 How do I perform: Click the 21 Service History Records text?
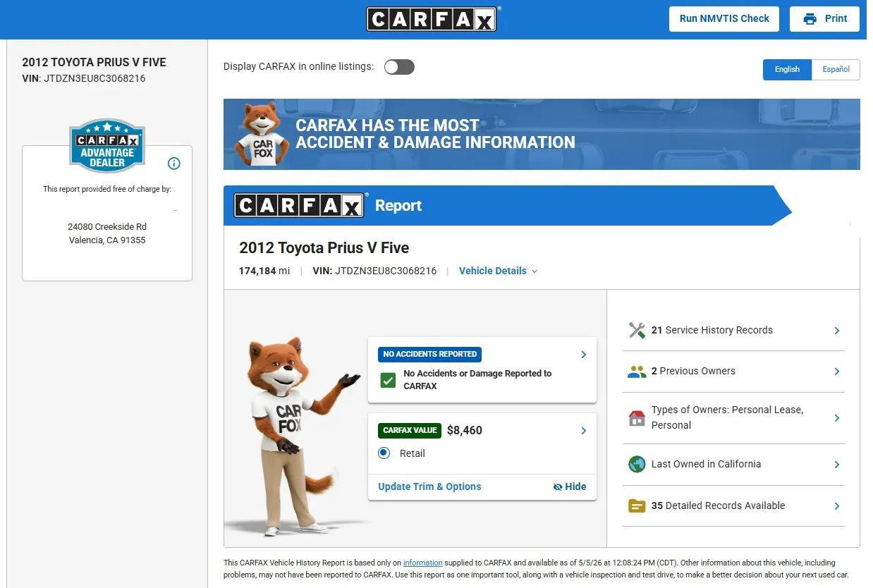click(x=712, y=330)
